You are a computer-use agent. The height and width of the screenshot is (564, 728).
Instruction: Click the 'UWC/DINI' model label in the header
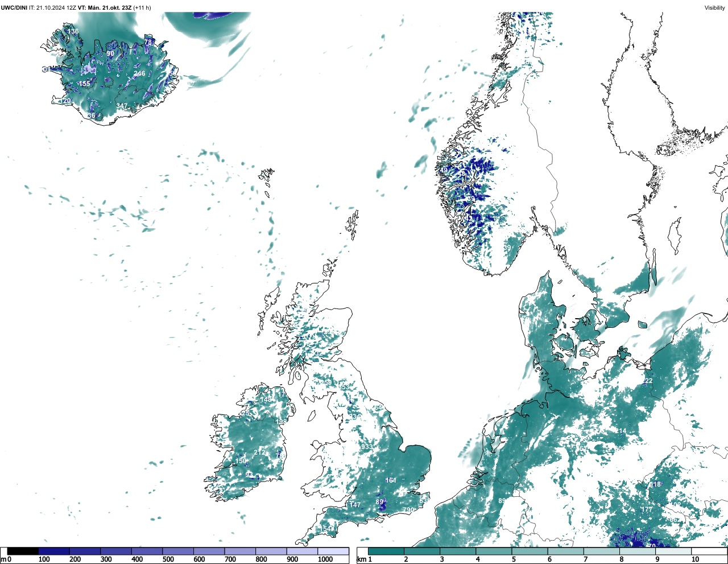pos(14,8)
